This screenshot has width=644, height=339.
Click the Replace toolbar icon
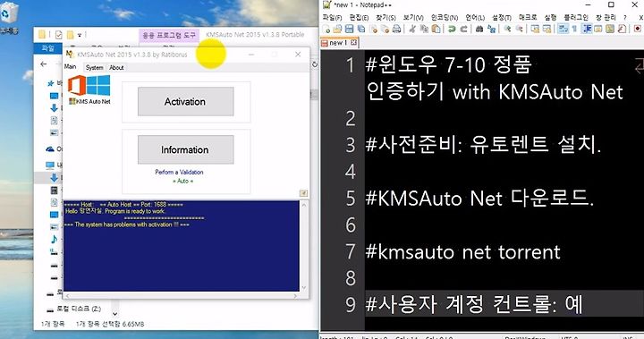click(x=491, y=29)
